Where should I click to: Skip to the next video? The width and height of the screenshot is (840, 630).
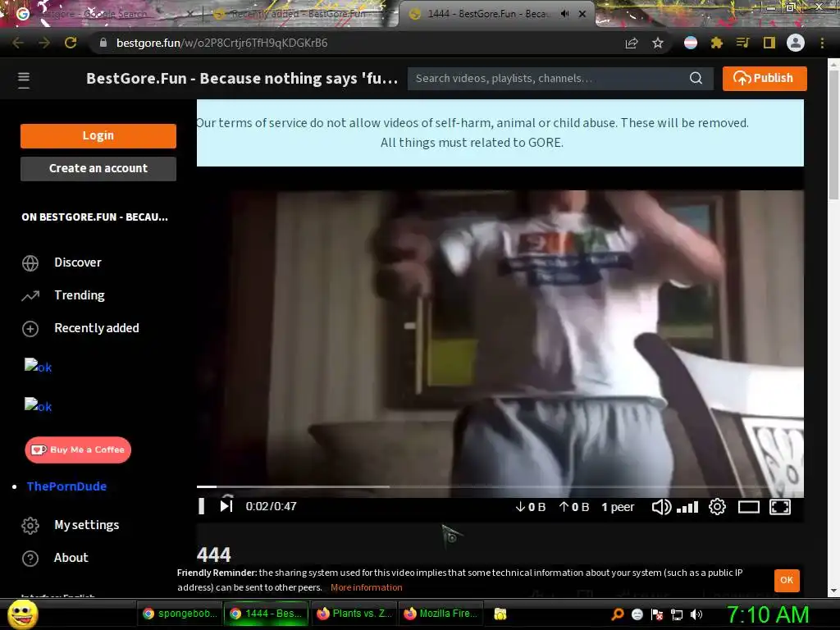(226, 506)
